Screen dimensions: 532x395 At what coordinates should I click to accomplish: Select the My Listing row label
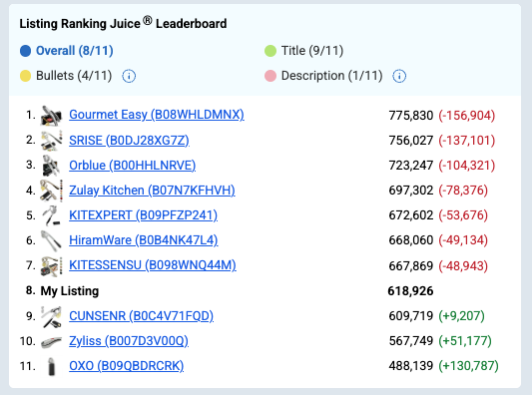(x=70, y=291)
